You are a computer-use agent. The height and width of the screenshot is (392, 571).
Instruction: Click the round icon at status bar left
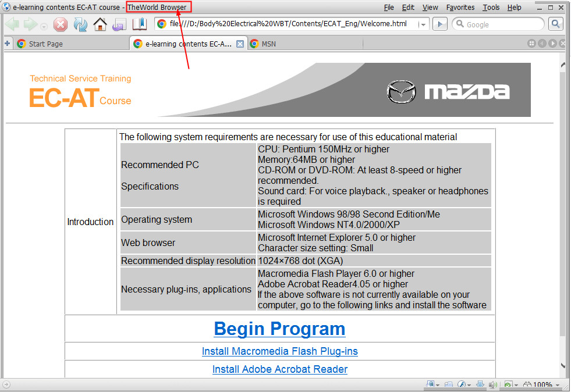[x=6, y=384]
